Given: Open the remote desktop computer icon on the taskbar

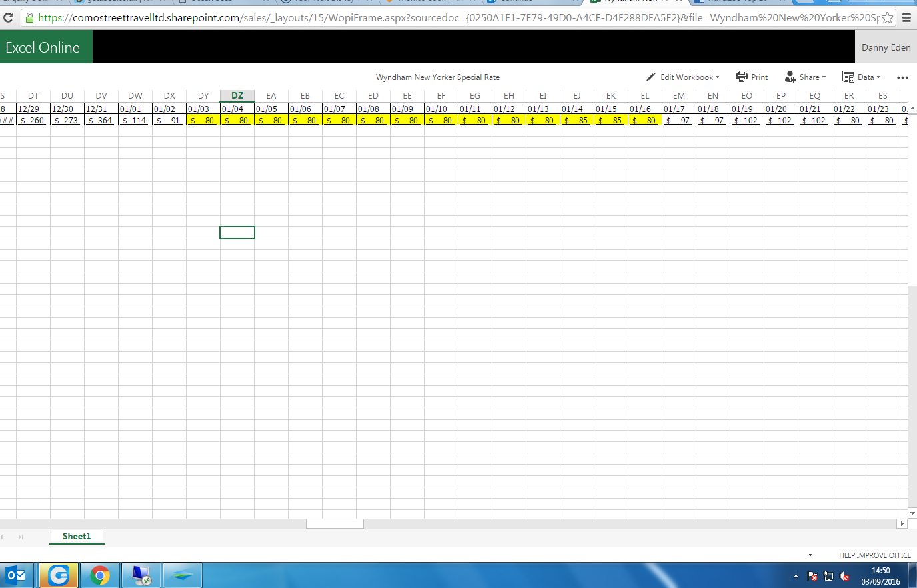Looking at the screenshot, I should click(x=141, y=575).
